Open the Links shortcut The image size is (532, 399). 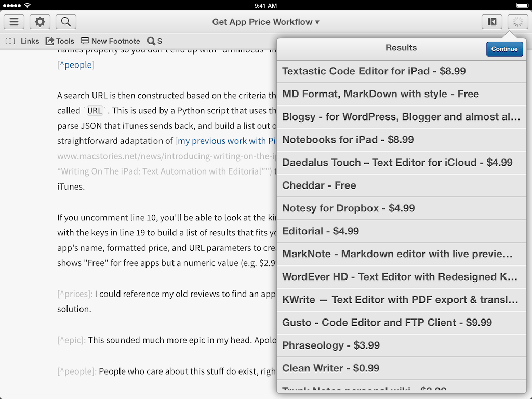30,41
